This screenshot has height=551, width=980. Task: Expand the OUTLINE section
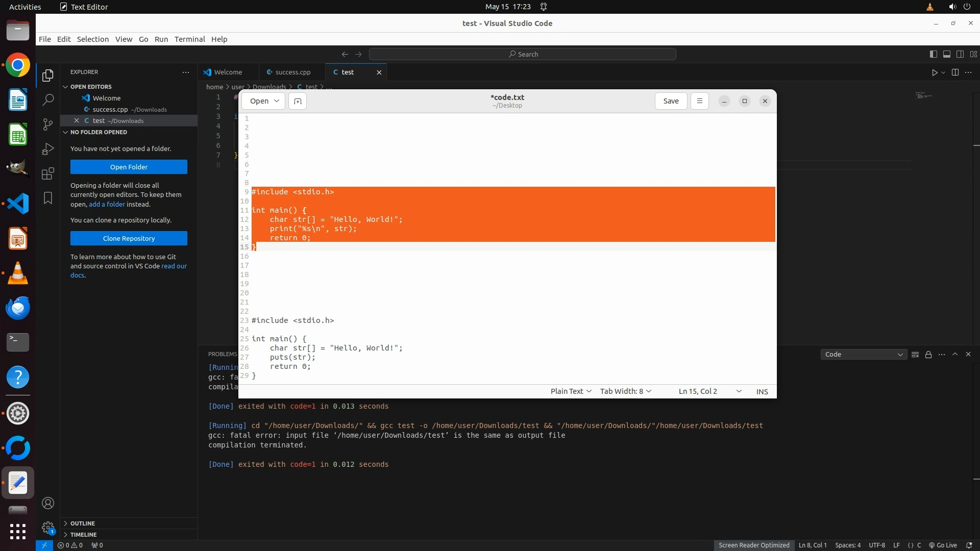83,523
